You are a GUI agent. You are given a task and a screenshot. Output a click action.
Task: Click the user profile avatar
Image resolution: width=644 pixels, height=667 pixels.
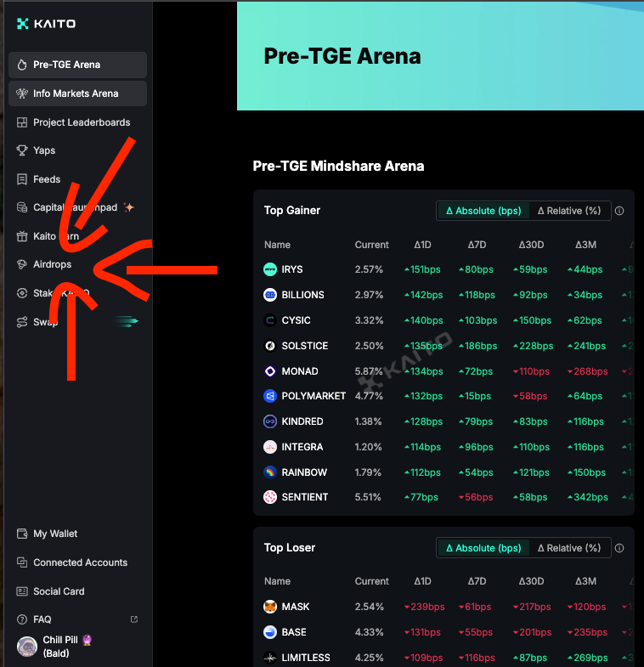pyautogui.click(x=27, y=647)
